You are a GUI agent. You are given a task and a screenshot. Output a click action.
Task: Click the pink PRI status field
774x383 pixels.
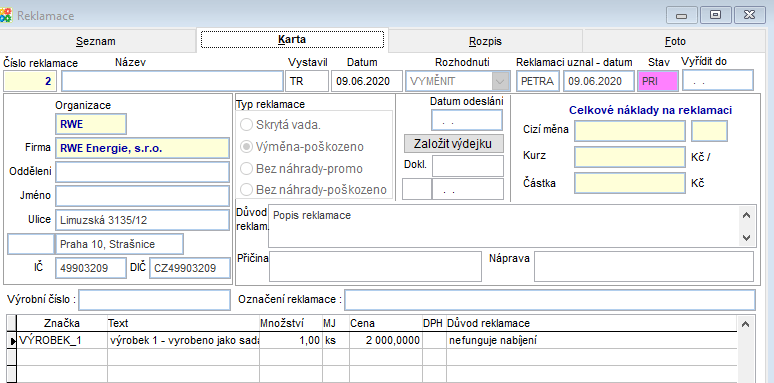(658, 81)
